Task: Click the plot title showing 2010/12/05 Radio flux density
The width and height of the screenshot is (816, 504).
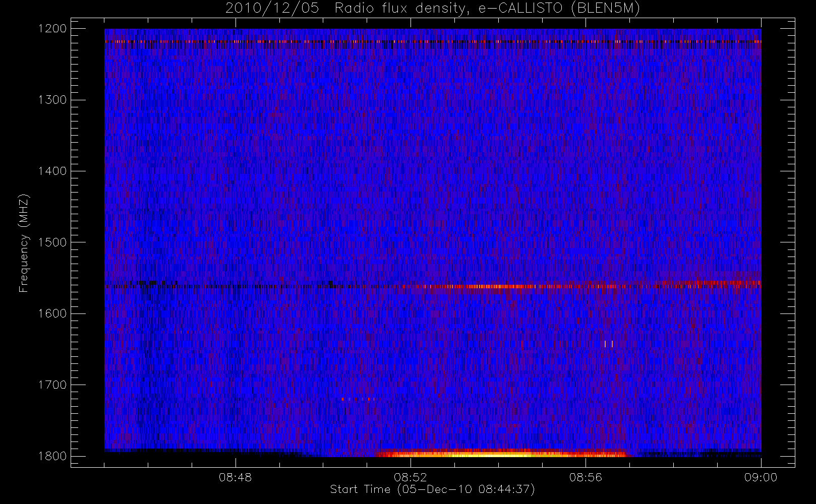Action: pyautogui.click(x=433, y=9)
